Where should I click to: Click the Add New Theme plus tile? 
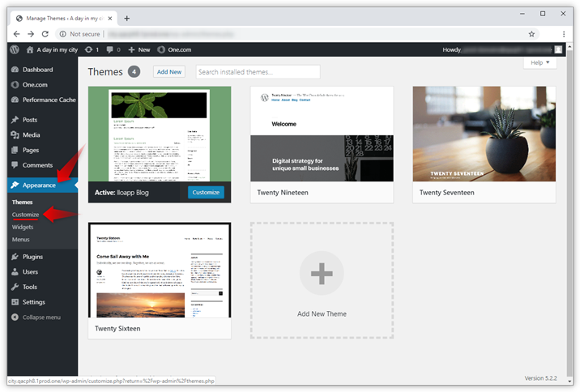(322, 280)
